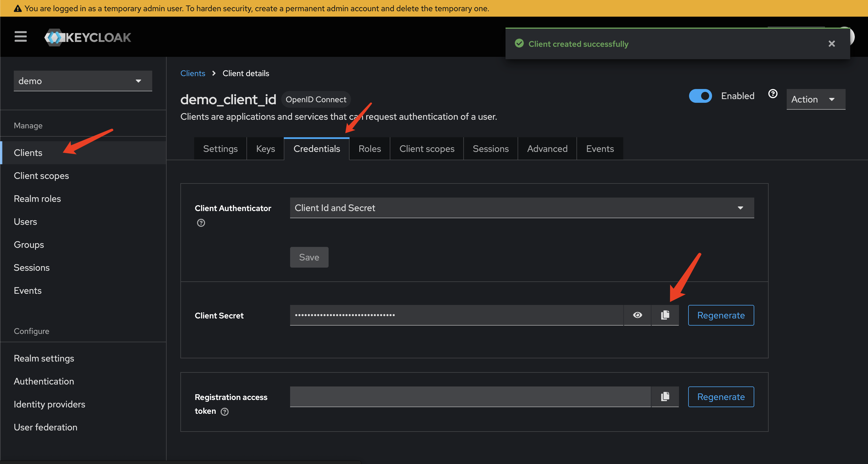Open User federation in the sidebar

84,427
